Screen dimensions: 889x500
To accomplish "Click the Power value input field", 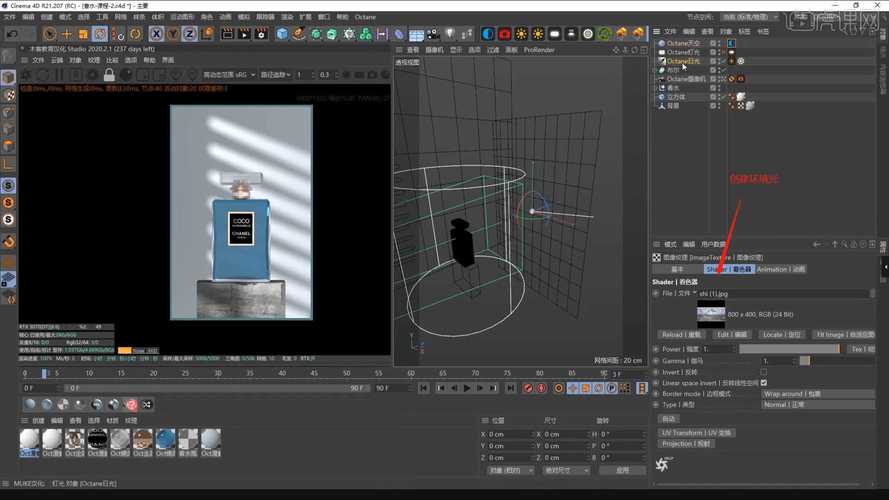I will point(718,349).
